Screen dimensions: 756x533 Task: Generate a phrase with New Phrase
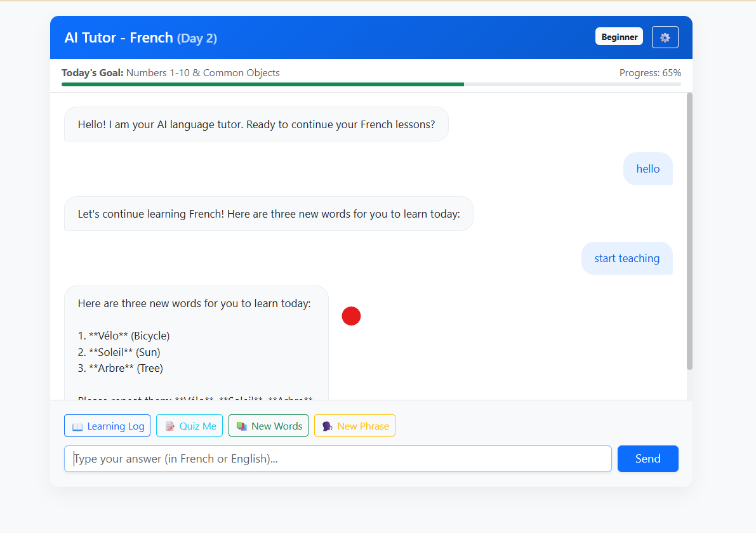click(355, 425)
